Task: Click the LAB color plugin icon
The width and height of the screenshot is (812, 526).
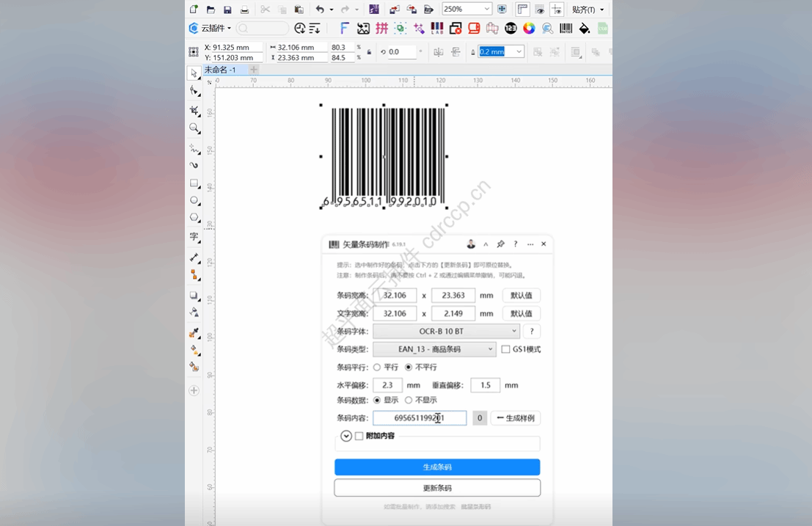Action: [437, 29]
